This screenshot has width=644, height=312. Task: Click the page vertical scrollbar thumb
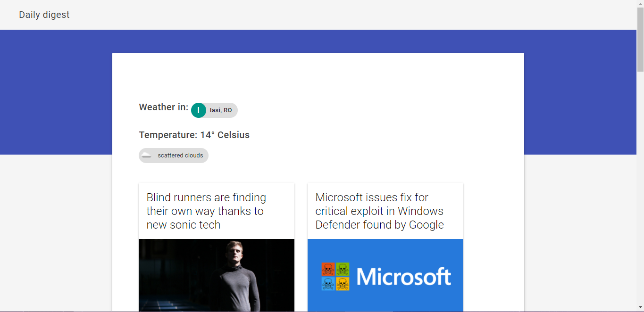tap(640, 40)
